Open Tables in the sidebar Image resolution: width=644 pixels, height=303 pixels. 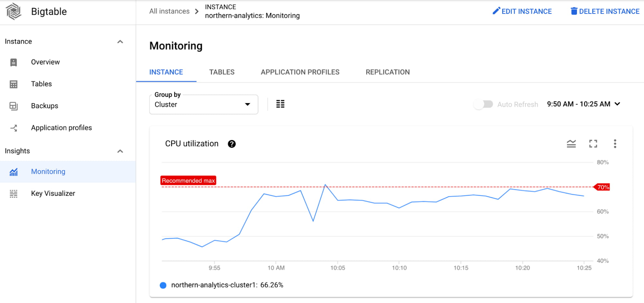(x=68, y=84)
